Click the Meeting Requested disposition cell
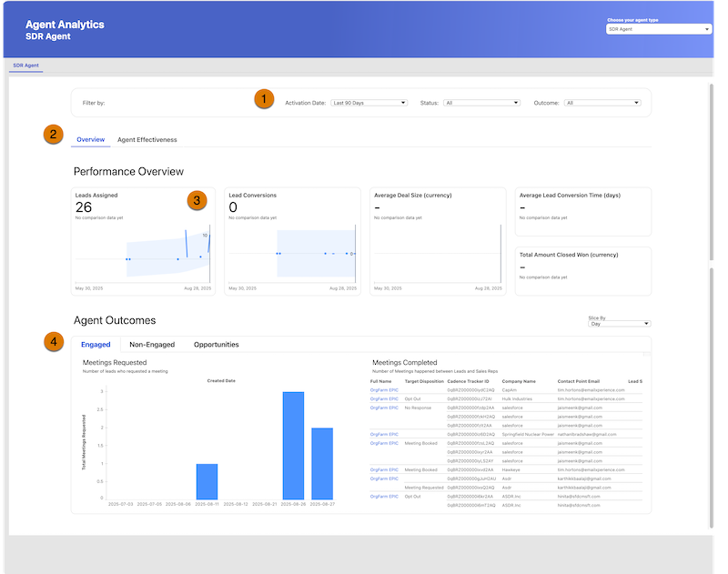Screen dimensions: 728x574 pyautogui.click(x=424, y=488)
